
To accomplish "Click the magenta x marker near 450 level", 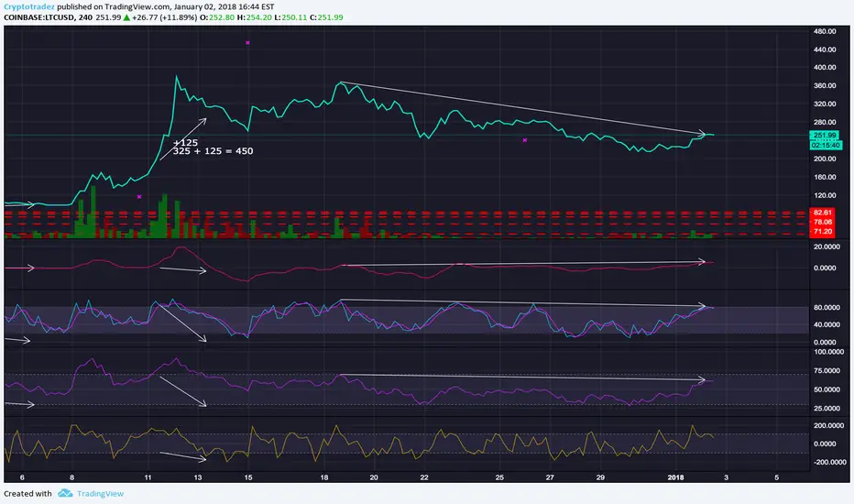I will tap(247, 42).
